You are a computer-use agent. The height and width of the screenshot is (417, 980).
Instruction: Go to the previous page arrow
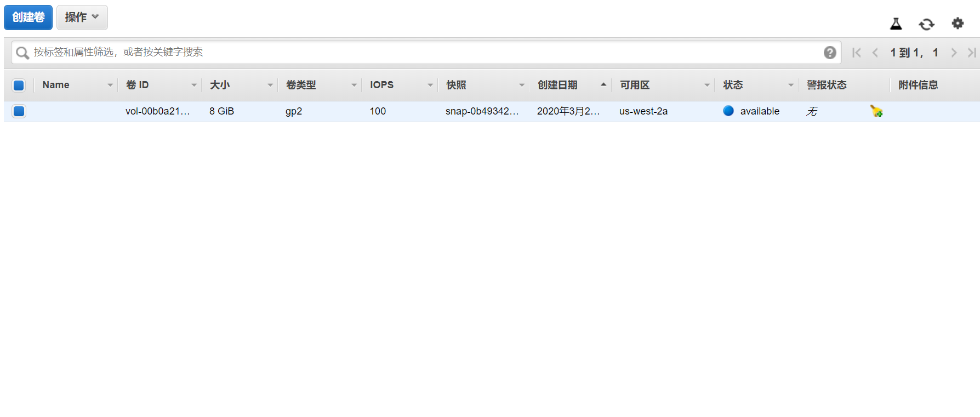point(875,53)
